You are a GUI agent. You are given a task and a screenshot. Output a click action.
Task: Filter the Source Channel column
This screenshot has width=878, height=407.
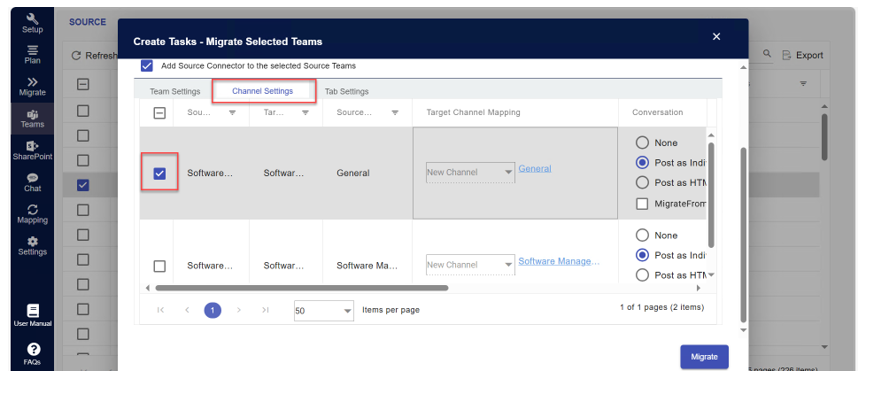[x=395, y=113]
